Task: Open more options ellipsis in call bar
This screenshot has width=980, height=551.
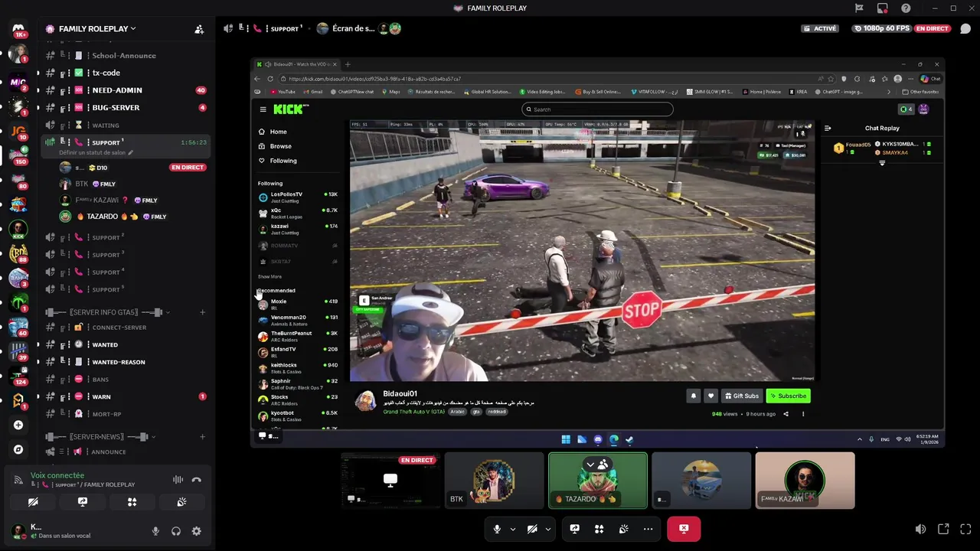Action: [x=648, y=529]
